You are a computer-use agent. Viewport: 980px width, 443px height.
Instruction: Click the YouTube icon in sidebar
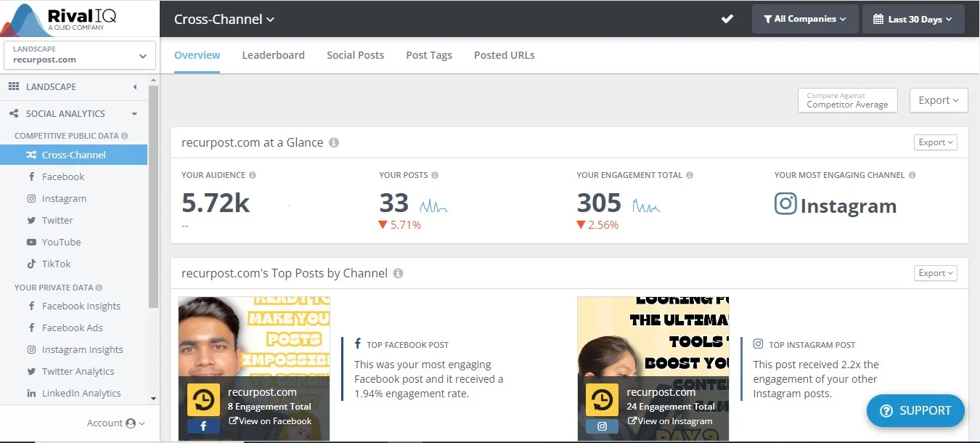(31, 242)
